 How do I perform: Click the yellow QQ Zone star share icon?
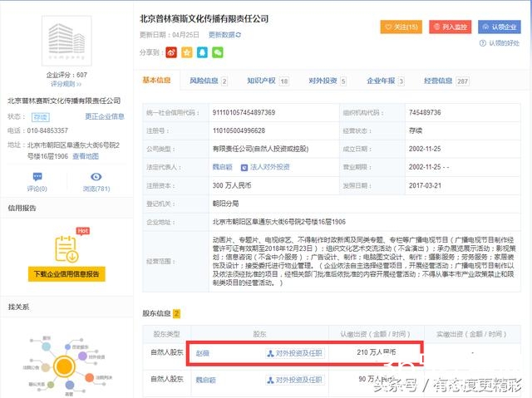[x=186, y=52]
